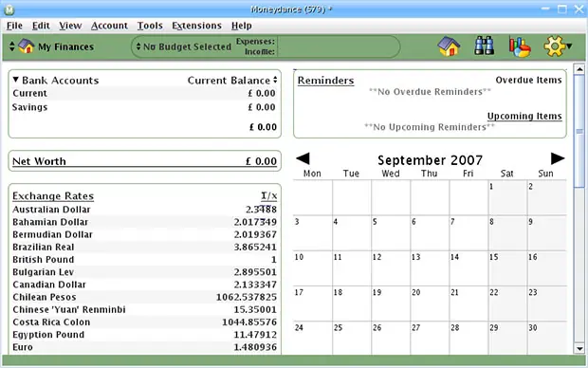Viewport: 588px width, 368px height.
Task: Click the scrollbar up arrow
Action: [x=579, y=69]
